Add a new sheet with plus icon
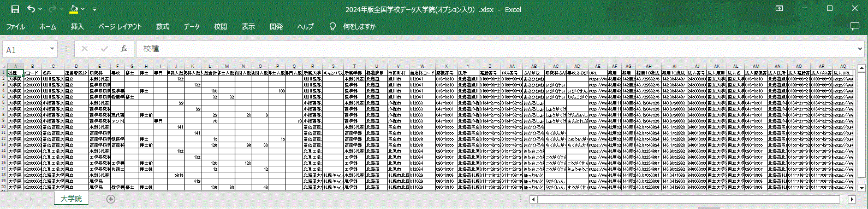 (111, 199)
